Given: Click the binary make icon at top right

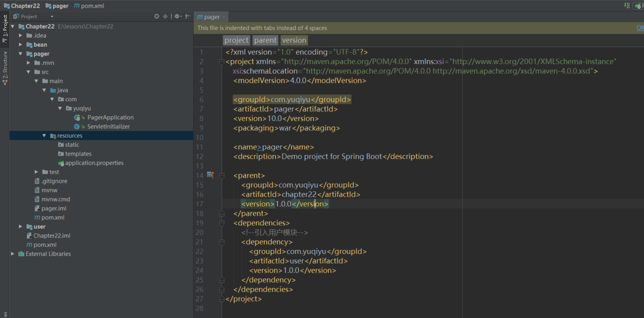Looking at the screenshot, I should (627, 6).
